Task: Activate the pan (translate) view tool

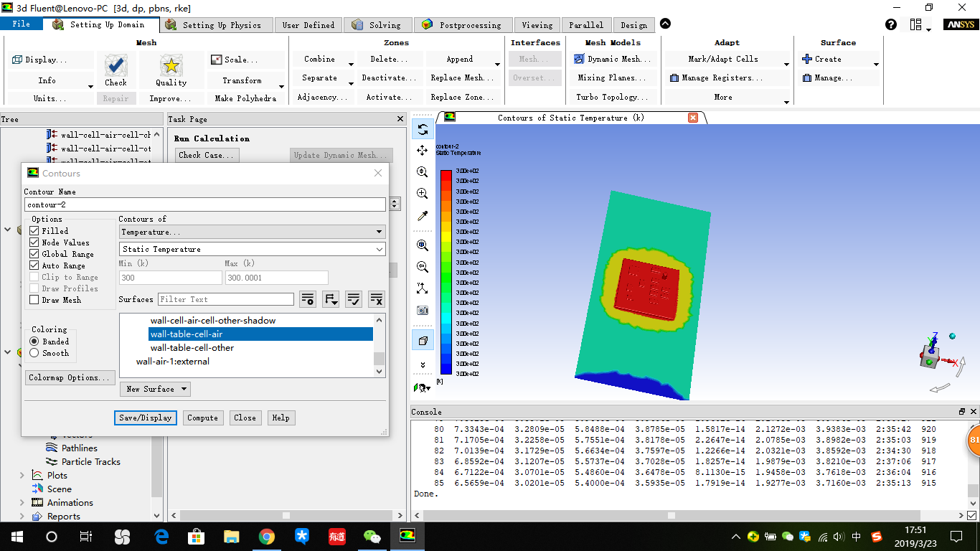Action: click(x=422, y=150)
